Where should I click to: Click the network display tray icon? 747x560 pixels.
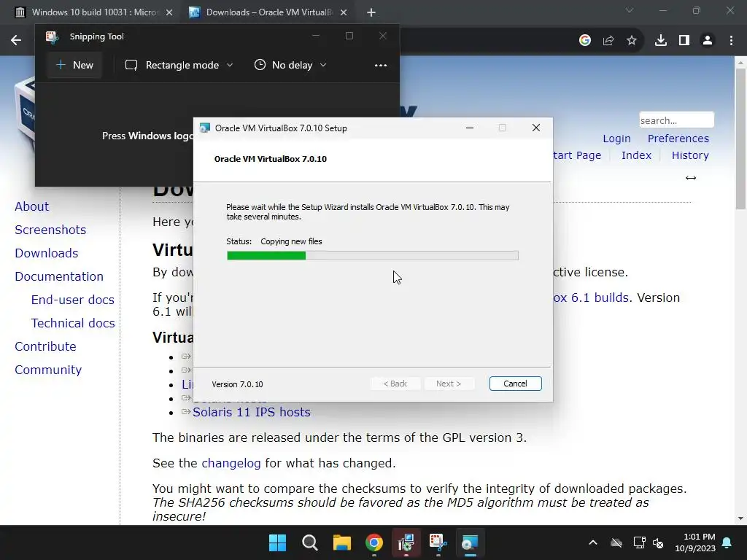[639, 542]
